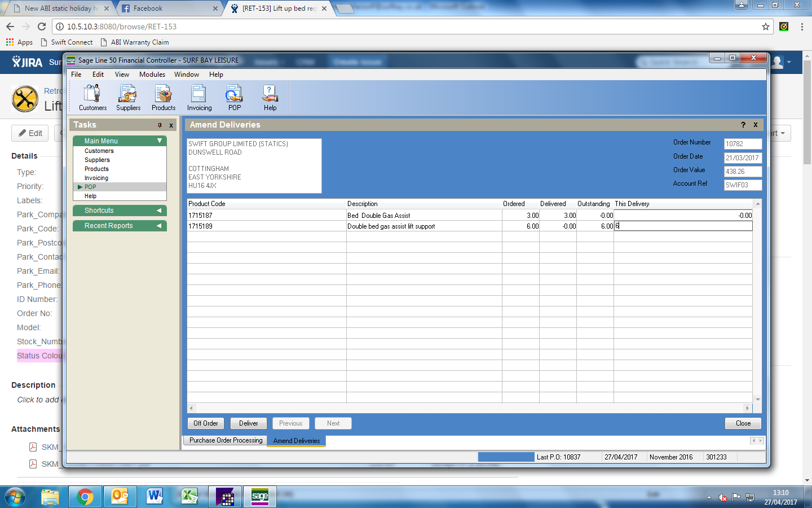Viewport: 812px width, 508px height.
Task: Open the Customers toolbar icon
Action: tap(92, 97)
